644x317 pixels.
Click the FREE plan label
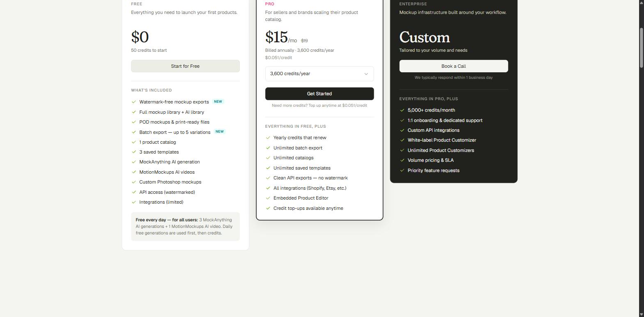[137, 4]
